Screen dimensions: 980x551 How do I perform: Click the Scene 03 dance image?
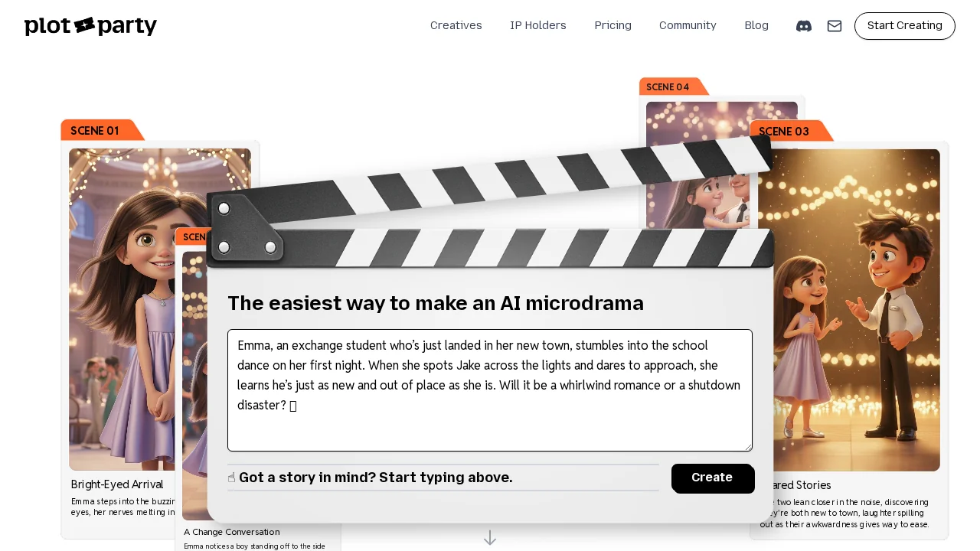tap(849, 310)
